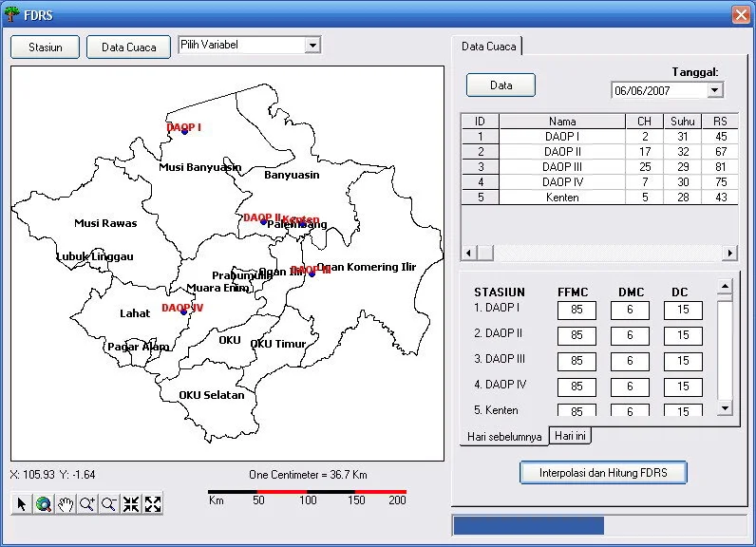Click the Data button
This screenshot has width=756, height=547.
[501, 85]
